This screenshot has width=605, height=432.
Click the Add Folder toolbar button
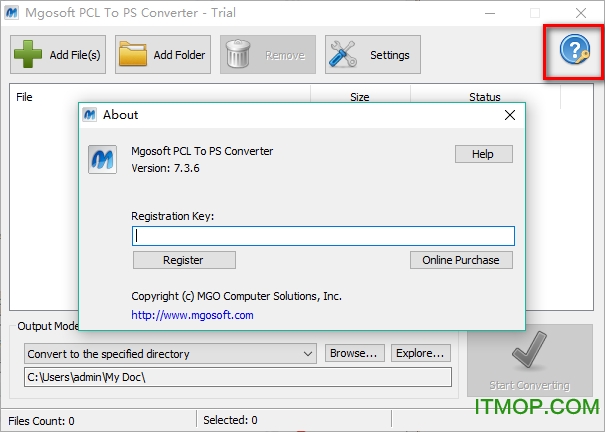click(162, 55)
